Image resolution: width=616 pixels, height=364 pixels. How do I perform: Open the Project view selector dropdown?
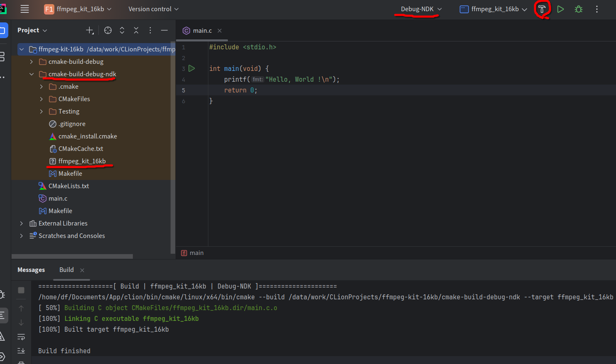[x=32, y=30]
